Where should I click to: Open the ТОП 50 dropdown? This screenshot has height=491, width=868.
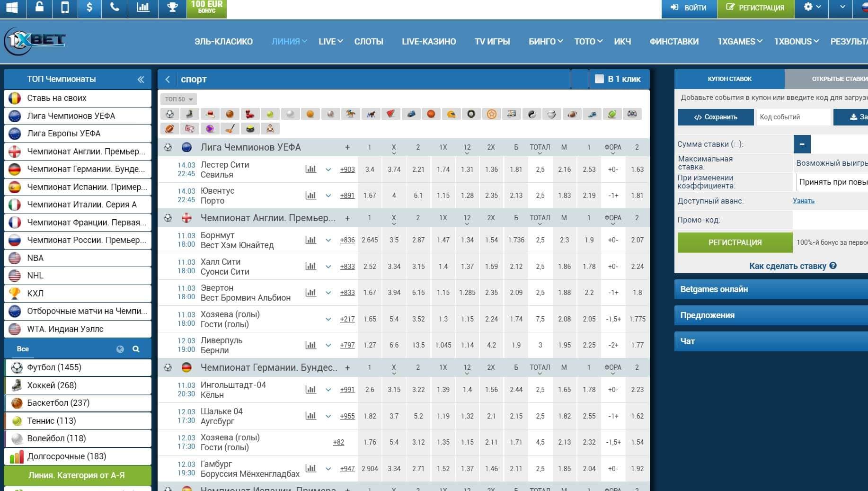pos(179,99)
